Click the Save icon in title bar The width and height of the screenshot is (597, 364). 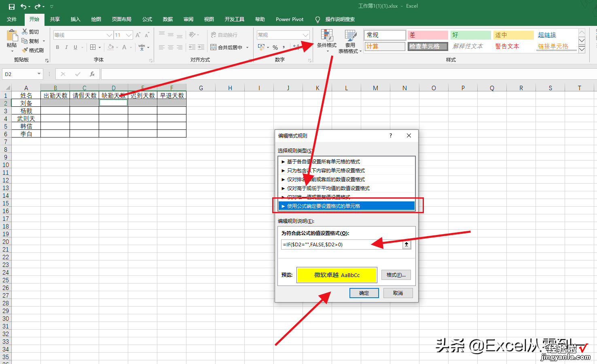tap(12, 6)
